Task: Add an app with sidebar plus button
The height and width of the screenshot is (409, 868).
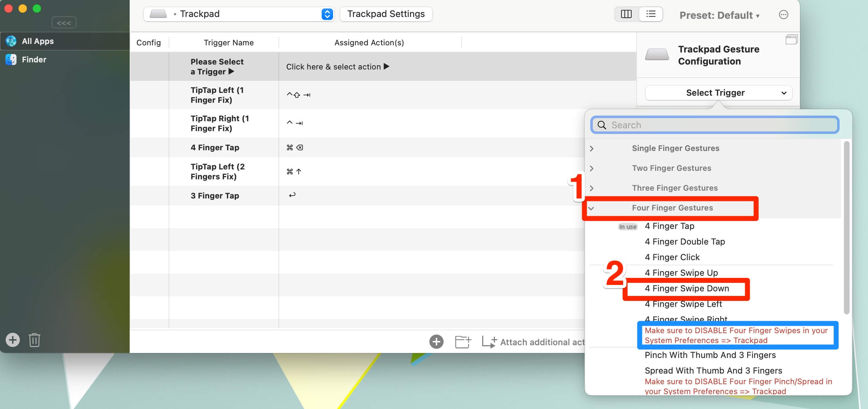Action: click(x=13, y=340)
